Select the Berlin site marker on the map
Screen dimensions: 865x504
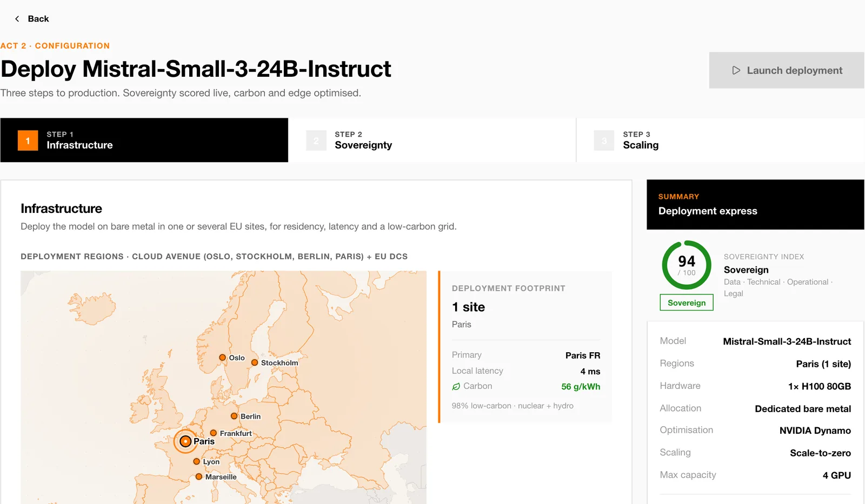click(x=234, y=416)
